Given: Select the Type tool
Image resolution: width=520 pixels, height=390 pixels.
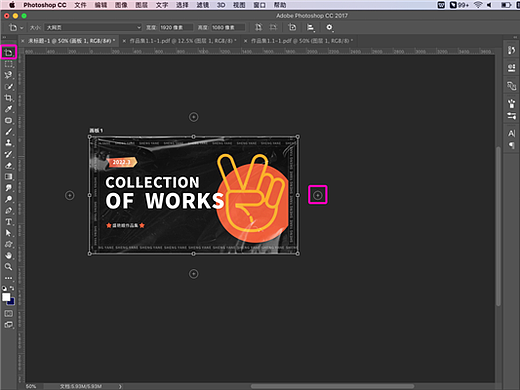Looking at the screenshot, I should pyautogui.click(x=9, y=222).
